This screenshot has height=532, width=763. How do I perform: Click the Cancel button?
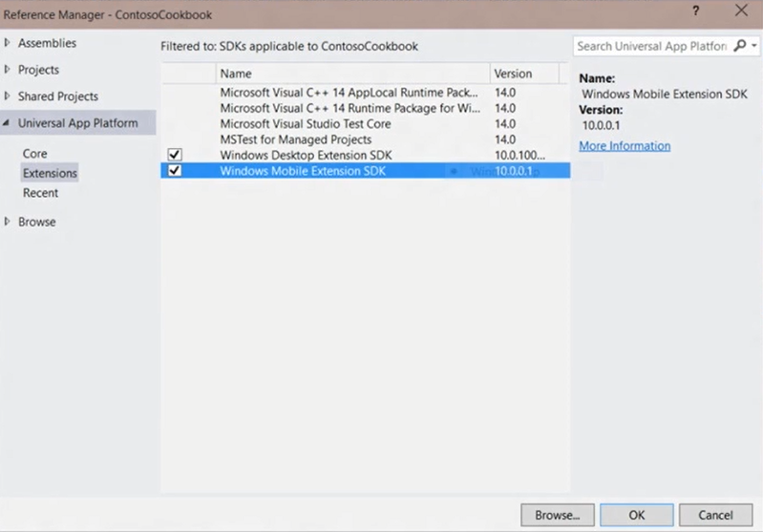point(716,515)
